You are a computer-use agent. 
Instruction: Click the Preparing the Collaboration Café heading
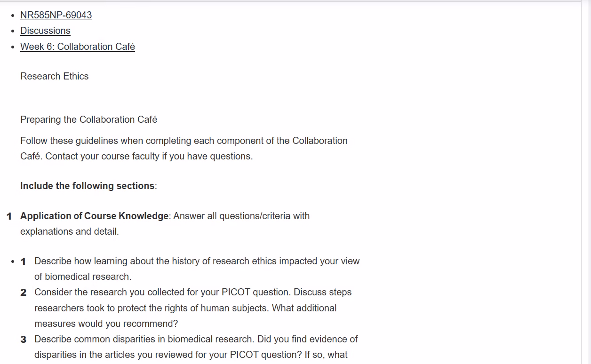click(89, 119)
